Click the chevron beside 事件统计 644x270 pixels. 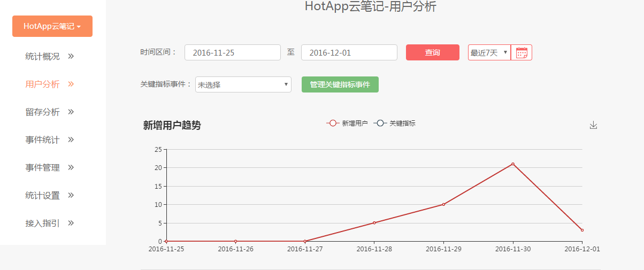tap(71, 140)
